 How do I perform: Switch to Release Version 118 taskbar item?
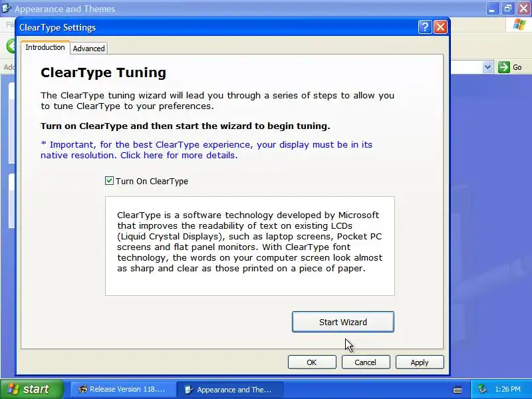click(123, 389)
